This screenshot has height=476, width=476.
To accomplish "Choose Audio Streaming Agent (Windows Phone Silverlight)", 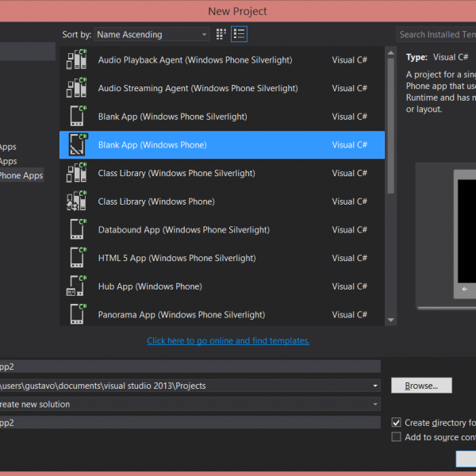I will point(198,88).
